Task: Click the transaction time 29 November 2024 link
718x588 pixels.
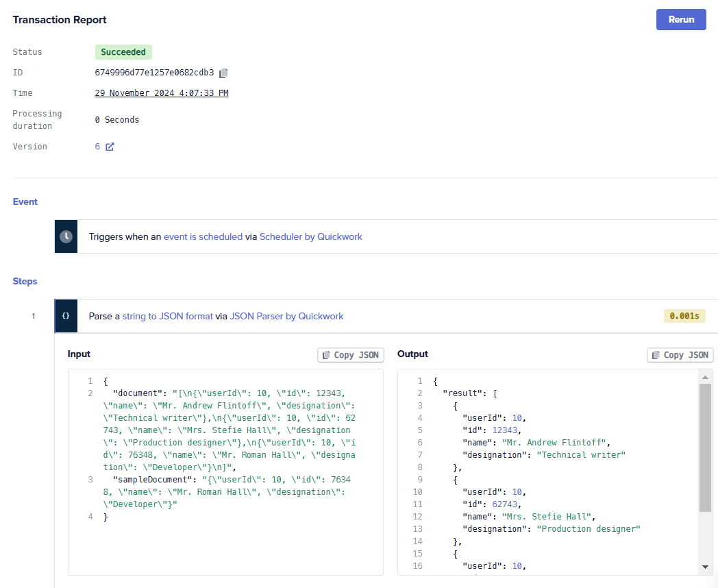Action: coord(162,93)
